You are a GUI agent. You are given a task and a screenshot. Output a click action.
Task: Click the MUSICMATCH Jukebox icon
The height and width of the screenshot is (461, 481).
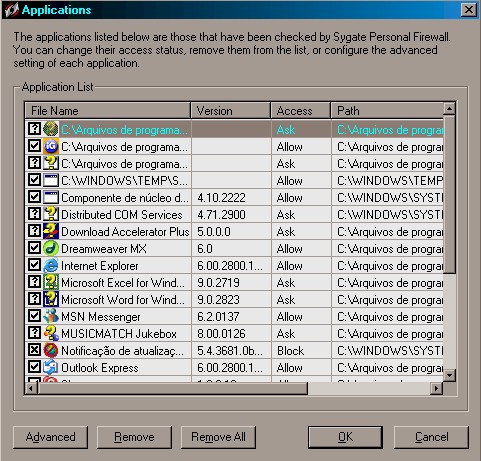coord(51,333)
